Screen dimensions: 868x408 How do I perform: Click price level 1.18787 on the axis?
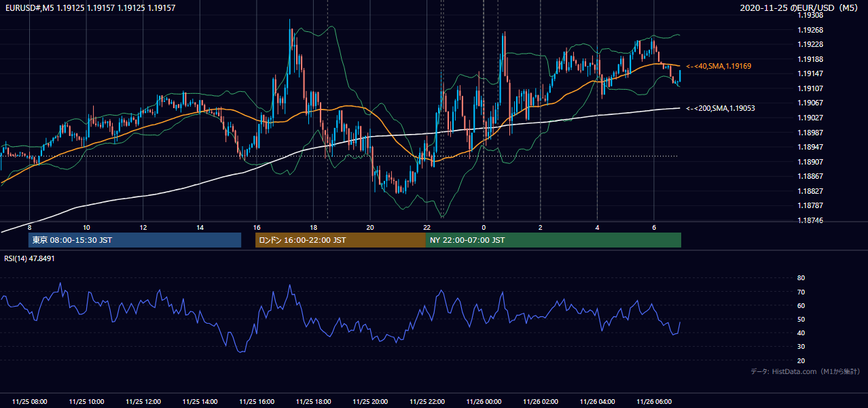(x=811, y=205)
